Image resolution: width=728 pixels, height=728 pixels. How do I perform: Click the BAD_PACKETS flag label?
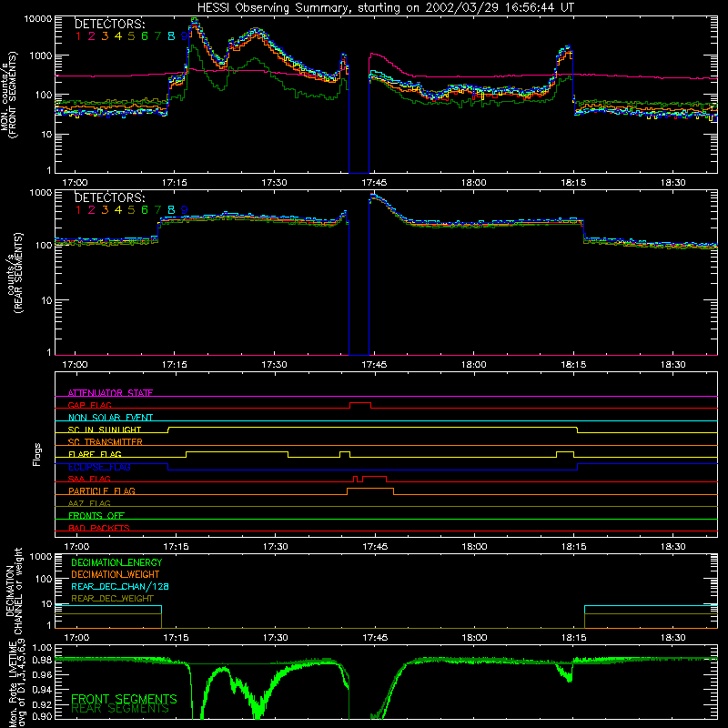[x=99, y=528]
